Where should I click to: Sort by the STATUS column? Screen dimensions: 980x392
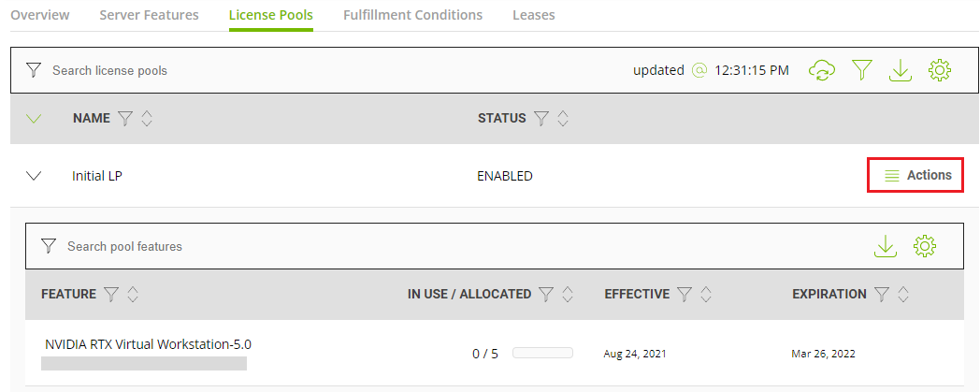[563, 119]
